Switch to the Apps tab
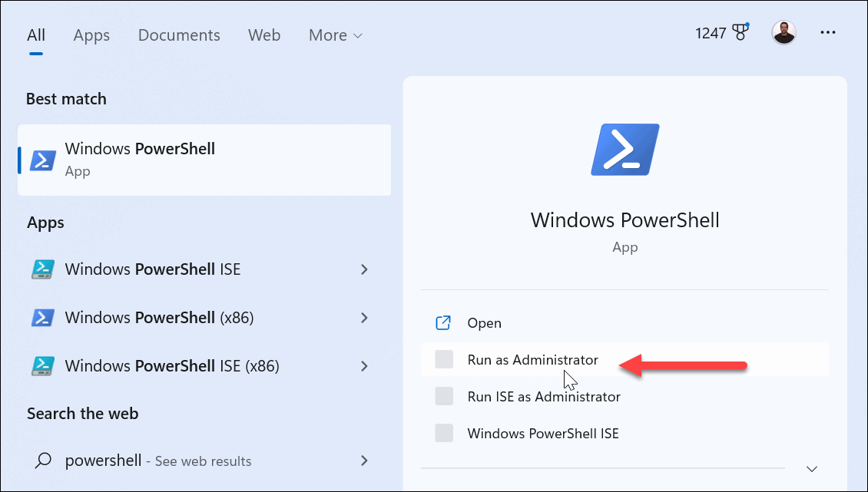The height and width of the screenshot is (492, 868). [x=91, y=35]
